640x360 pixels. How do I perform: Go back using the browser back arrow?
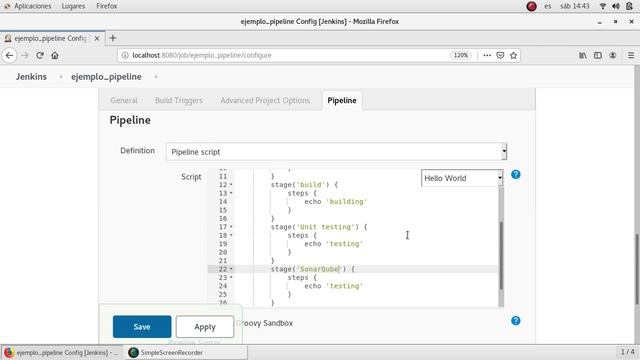(9, 55)
